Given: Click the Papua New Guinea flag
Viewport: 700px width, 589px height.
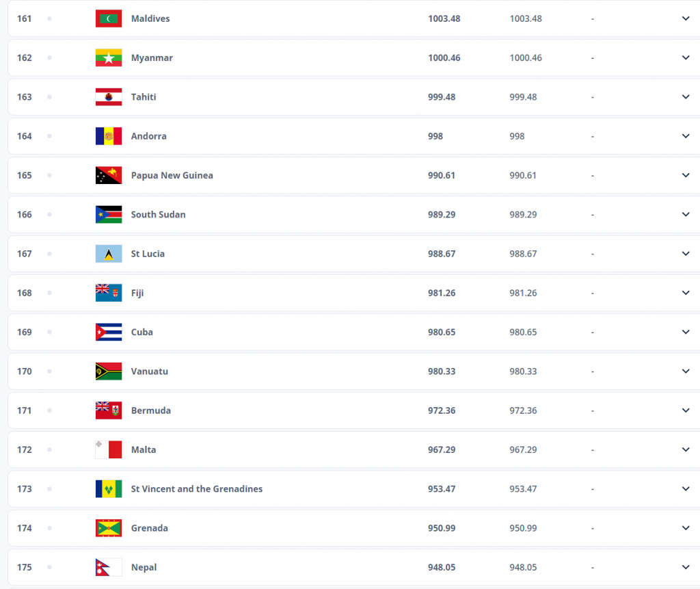Looking at the screenshot, I should point(109,175).
